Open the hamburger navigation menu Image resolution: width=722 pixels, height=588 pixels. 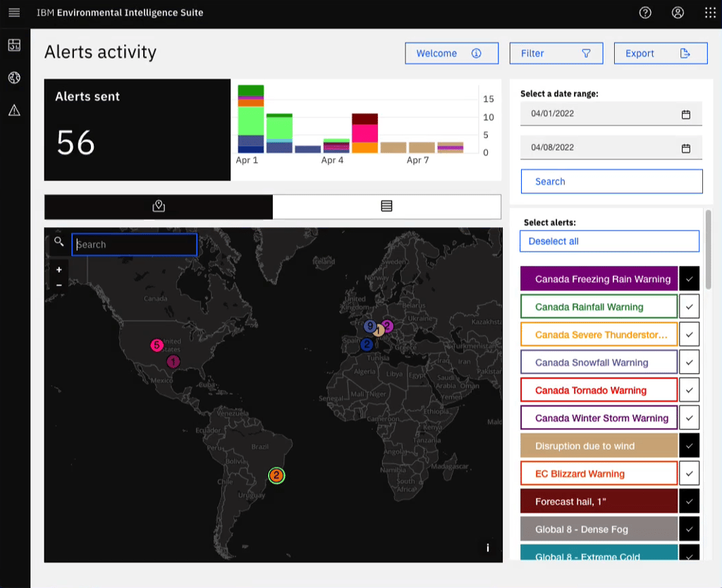14,13
